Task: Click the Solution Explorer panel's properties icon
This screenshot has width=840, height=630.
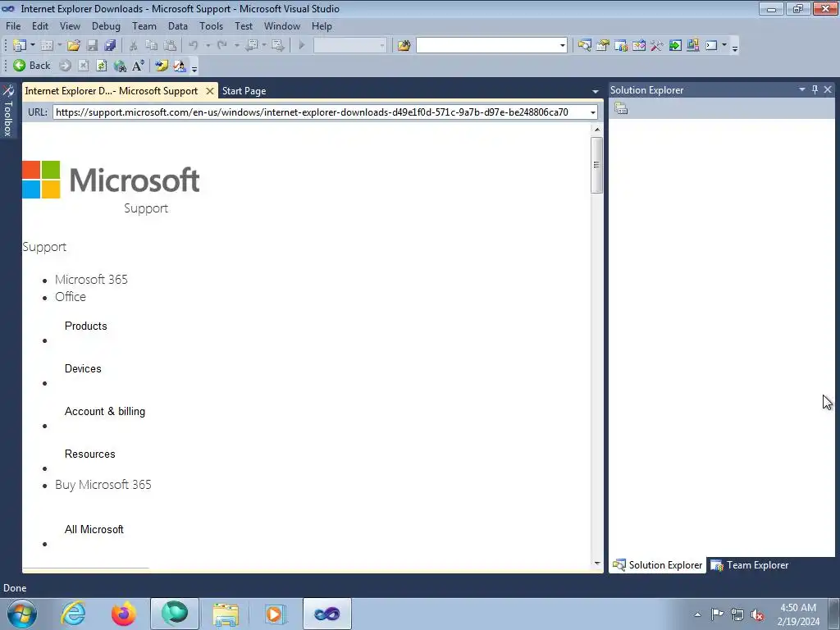Action: 621,108
